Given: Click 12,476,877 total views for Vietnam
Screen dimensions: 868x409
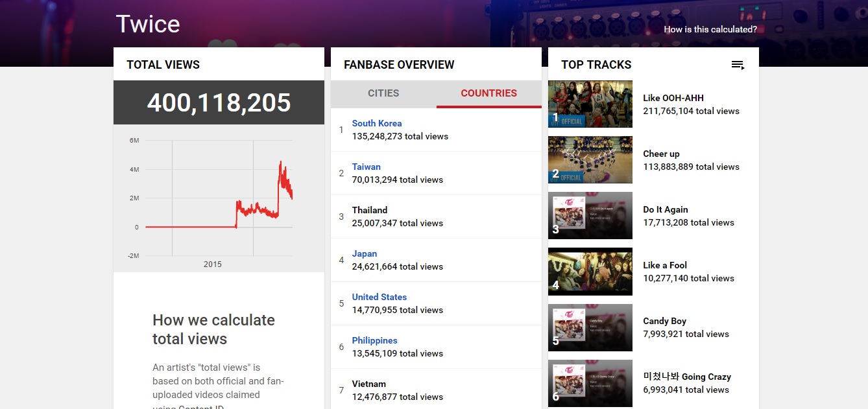Looking at the screenshot, I should 397,397.
